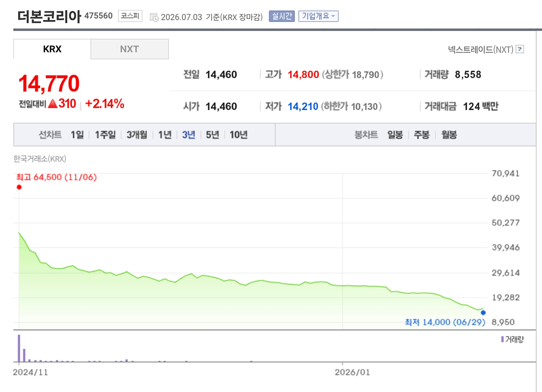Show the 월봉 monthly candle chart

click(449, 134)
